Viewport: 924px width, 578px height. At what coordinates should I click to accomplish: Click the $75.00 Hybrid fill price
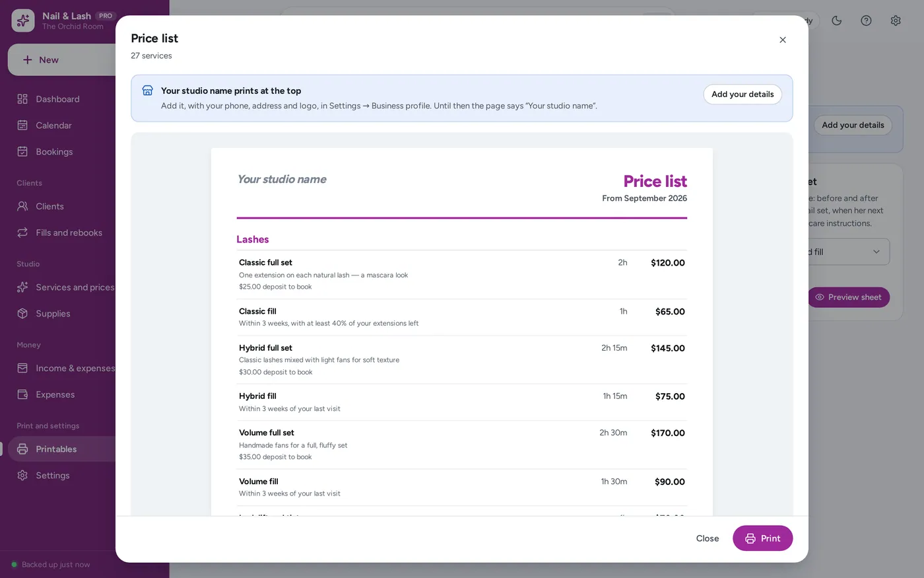click(x=670, y=396)
